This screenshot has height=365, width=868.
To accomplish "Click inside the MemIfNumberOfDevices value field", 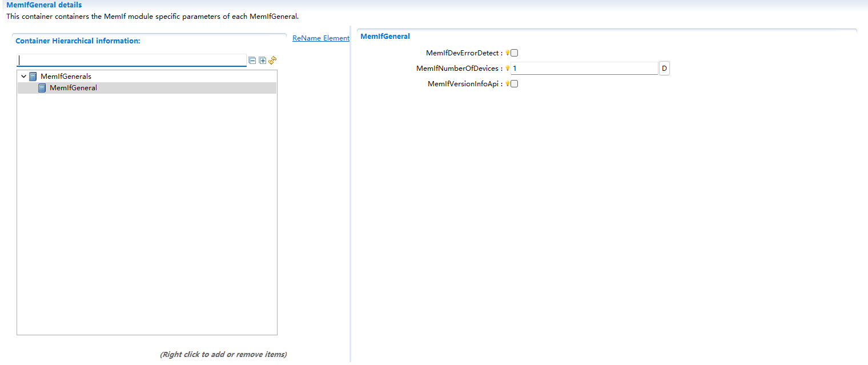I will pos(582,68).
